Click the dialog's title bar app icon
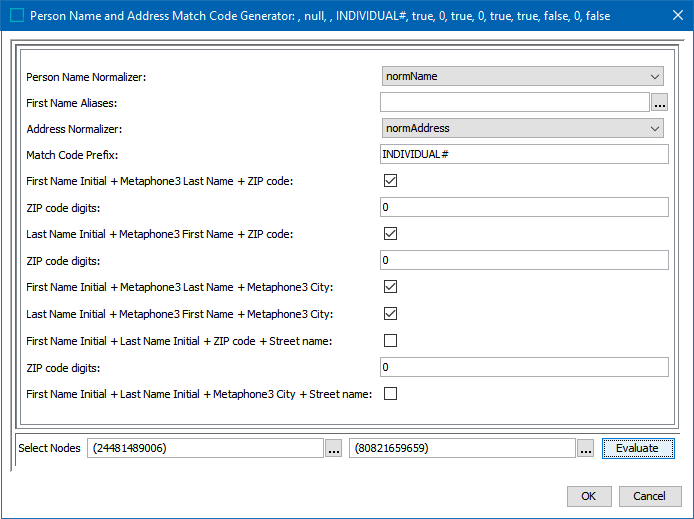Screen dimensions: 694x519 pyautogui.click(x=16, y=16)
